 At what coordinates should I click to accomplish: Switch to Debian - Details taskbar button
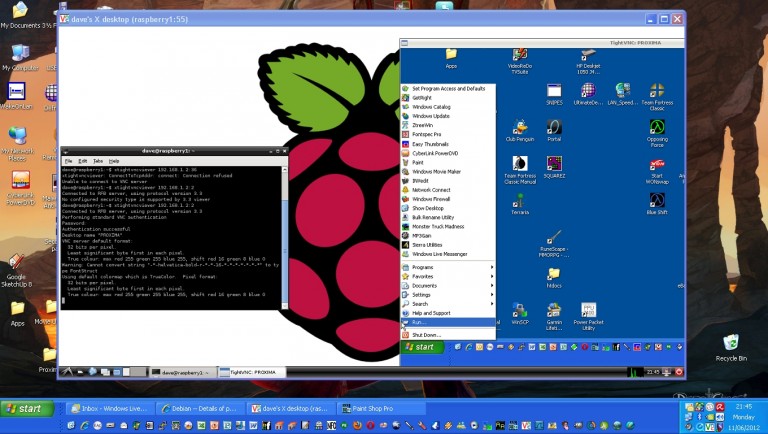point(199,408)
